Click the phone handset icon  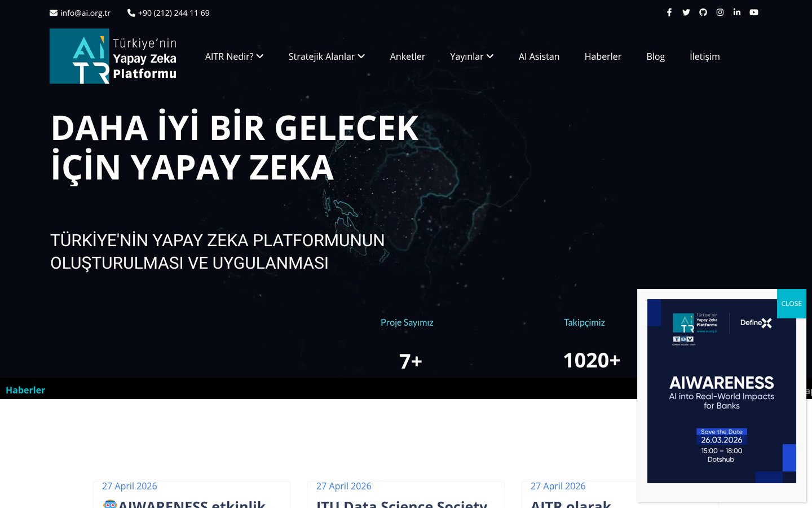(x=131, y=13)
